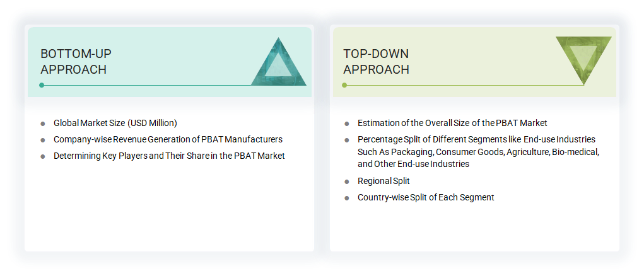Click bullet beside Percentage Split of Different Segments

[347, 140]
